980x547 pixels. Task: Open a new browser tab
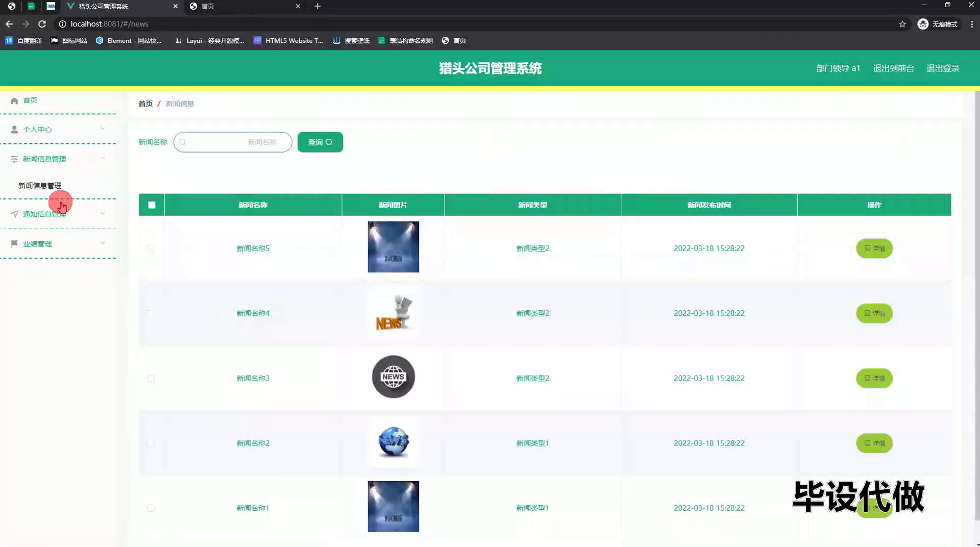pyautogui.click(x=317, y=6)
